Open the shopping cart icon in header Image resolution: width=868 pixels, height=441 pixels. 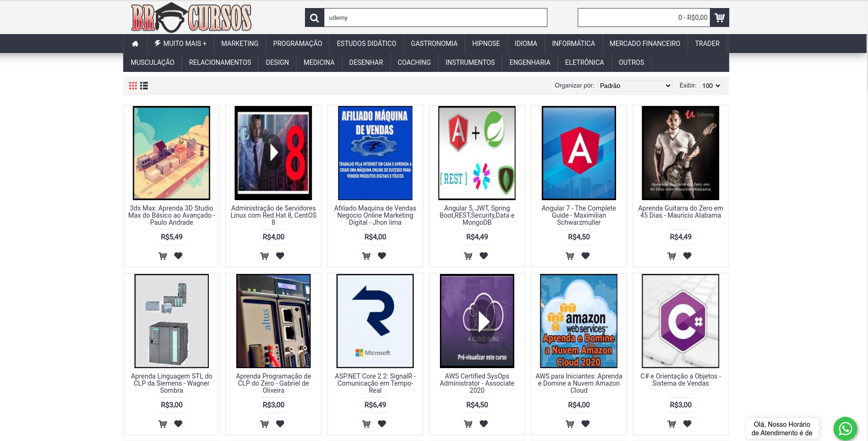coord(720,18)
